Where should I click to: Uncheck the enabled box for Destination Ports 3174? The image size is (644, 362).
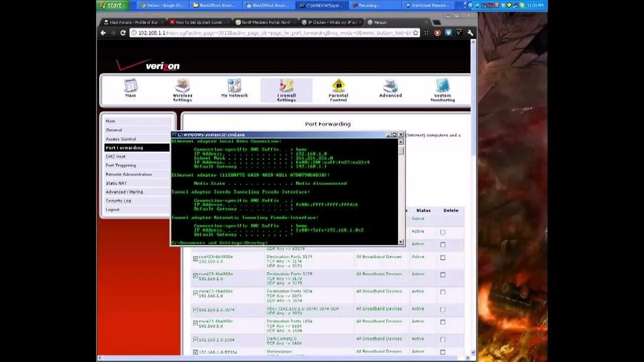[195, 258]
